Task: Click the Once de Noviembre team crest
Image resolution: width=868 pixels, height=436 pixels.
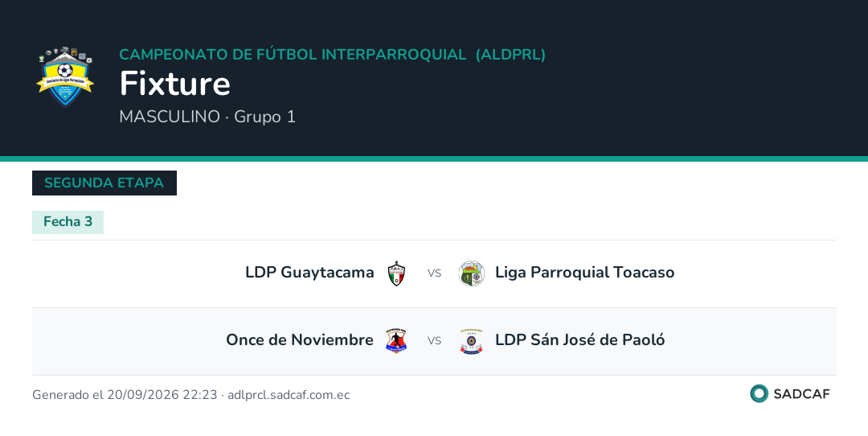Action: coord(396,341)
